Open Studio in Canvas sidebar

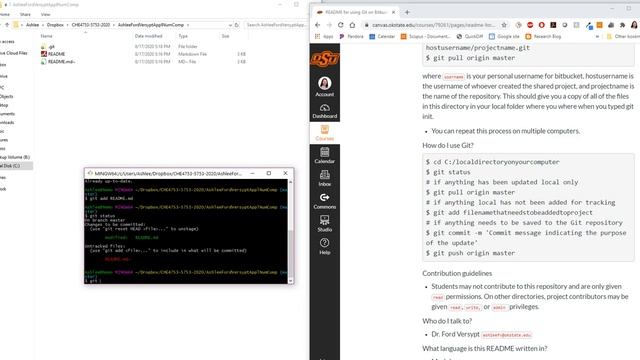[324, 224]
